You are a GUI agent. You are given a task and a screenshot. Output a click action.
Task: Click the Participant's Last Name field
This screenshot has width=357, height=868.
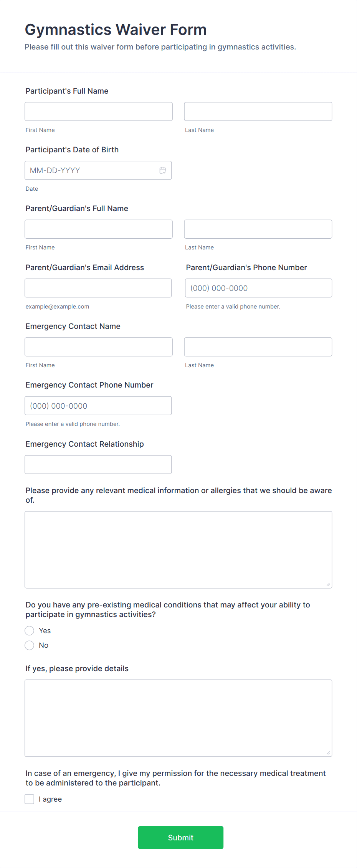point(258,111)
